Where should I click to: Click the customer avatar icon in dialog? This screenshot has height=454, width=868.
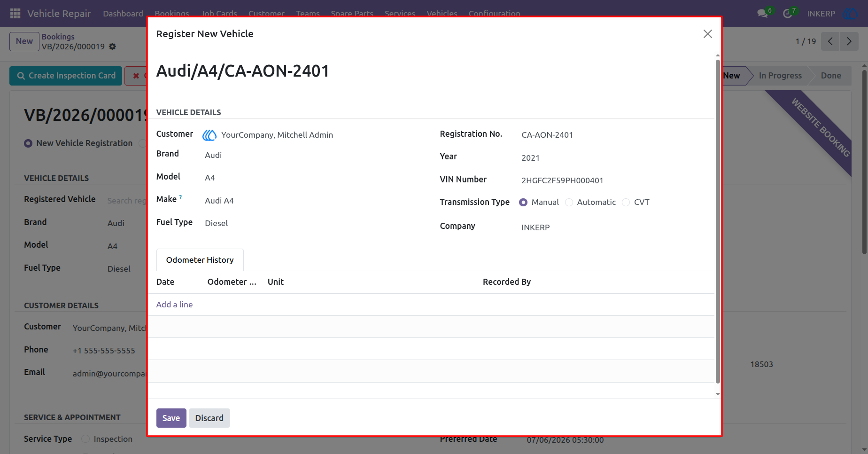[x=209, y=135]
